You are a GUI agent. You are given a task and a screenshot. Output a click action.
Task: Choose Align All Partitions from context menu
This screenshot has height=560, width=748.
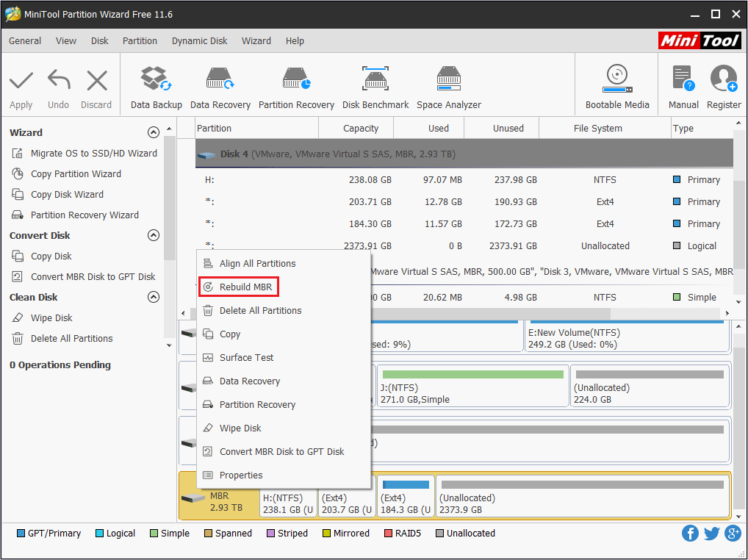284,263
